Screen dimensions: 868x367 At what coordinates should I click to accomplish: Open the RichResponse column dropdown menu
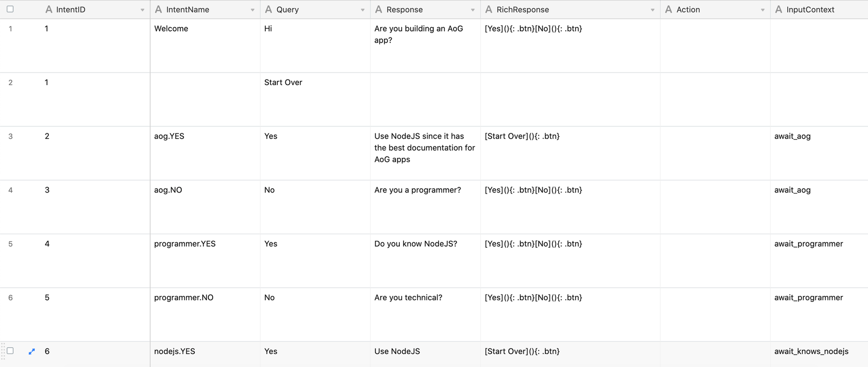(x=652, y=9)
